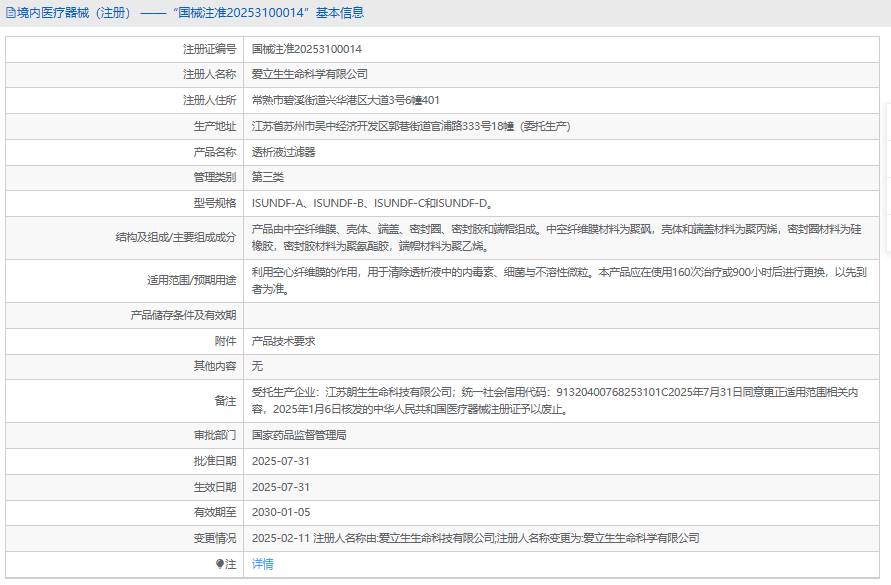Click the 产品技术要求 attachment value
The width and height of the screenshot is (891, 585).
(283, 341)
